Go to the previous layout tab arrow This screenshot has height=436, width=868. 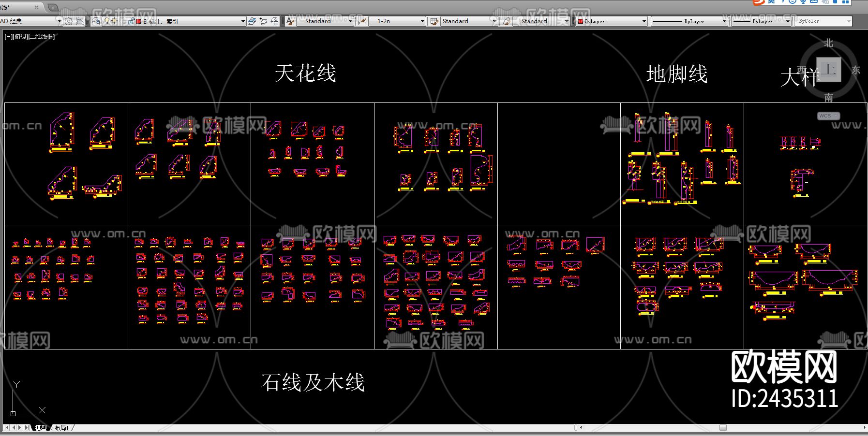point(14,428)
